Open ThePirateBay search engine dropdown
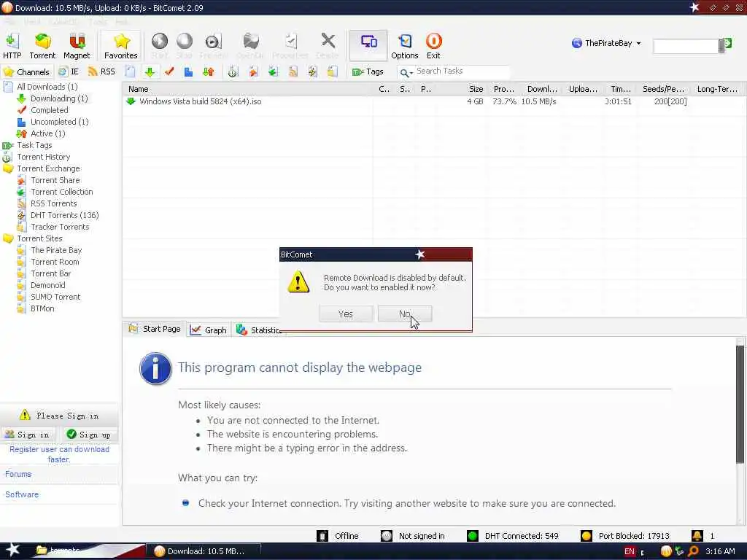 (606, 43)
